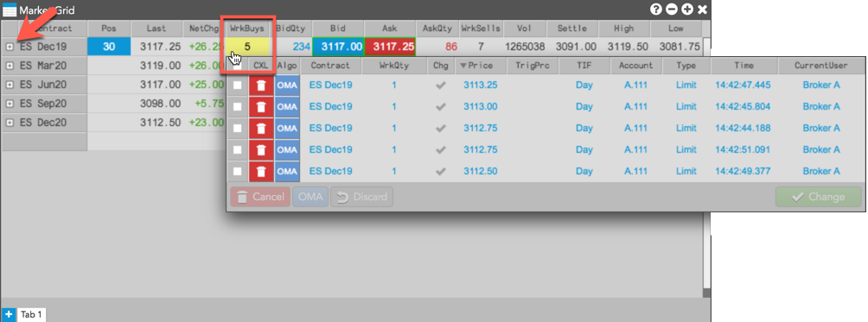Click the OMA button beside Cancel
Screen dimensions: 868x322
click(x=310, y=197)
